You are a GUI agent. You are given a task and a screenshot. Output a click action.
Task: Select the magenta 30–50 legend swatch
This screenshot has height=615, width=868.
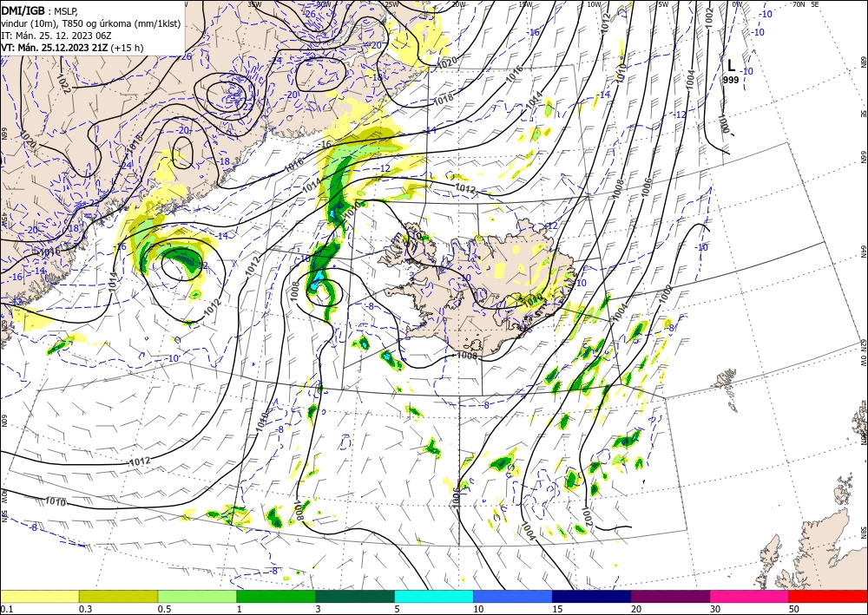tap(750, 596)
